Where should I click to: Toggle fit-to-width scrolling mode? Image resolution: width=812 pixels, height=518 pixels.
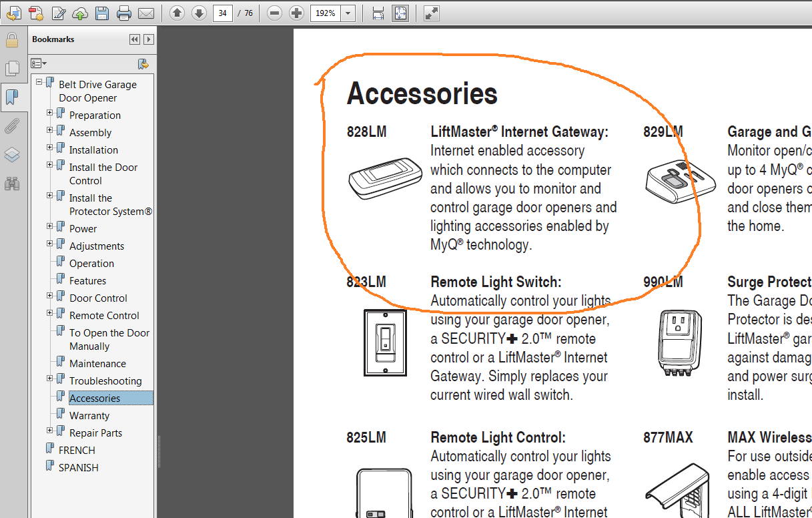[x=378, y=13]
